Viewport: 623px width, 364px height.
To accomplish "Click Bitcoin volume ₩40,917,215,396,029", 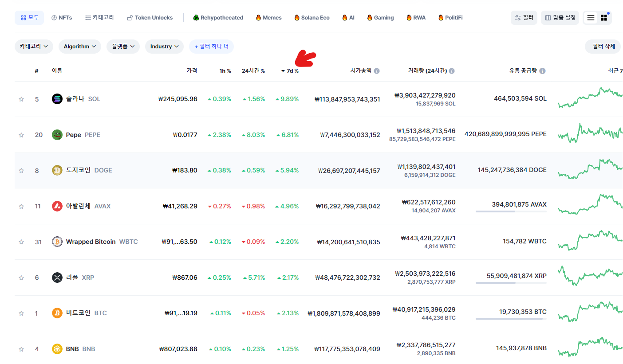I will 424,309.
